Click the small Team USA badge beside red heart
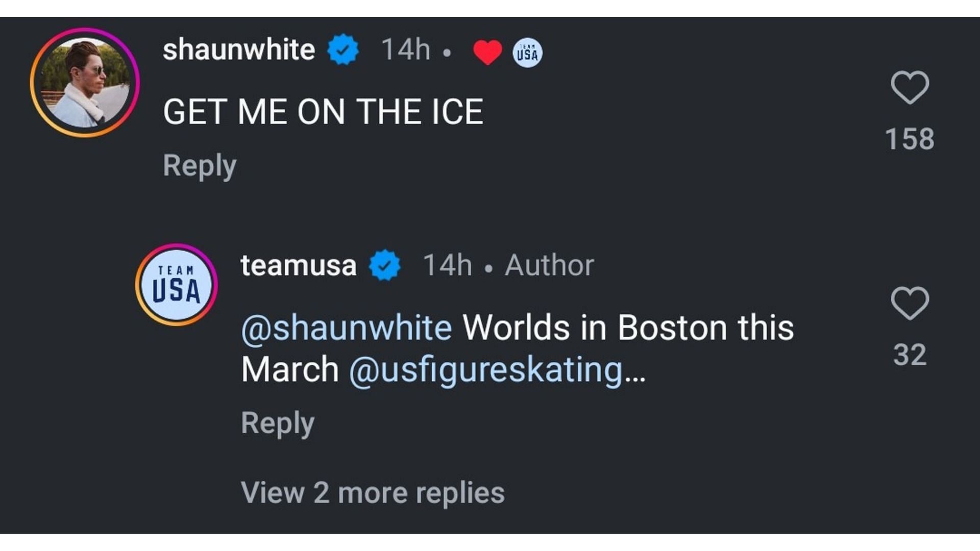The width and height of the screenshot is (980, 551). pyautogui.click(x=527, y=53)
